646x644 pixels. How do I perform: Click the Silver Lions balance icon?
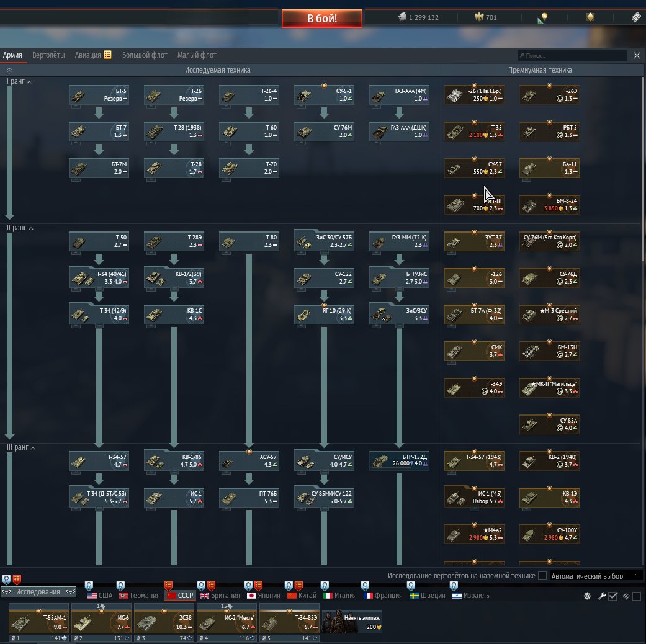point(402,17)
